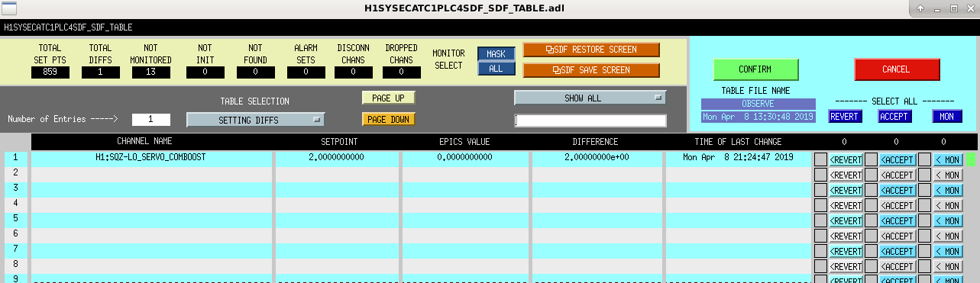Check the accept checkbox in row 1
980x283 pixels.
pyautogui.click(x=871, y=159)
